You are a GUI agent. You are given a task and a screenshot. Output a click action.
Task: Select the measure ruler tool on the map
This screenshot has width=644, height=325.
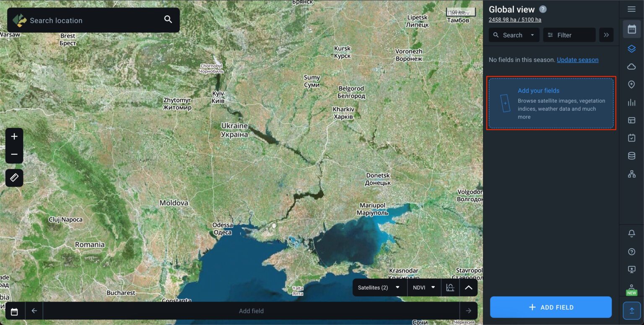pos(14,178)
